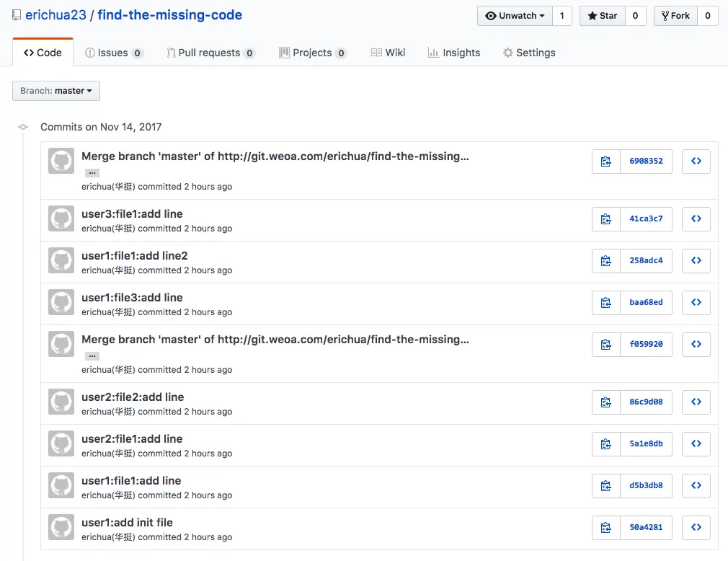728x561 pixels.
Task: Expand message of merge commit 6908352
Action: coord(92,173)
